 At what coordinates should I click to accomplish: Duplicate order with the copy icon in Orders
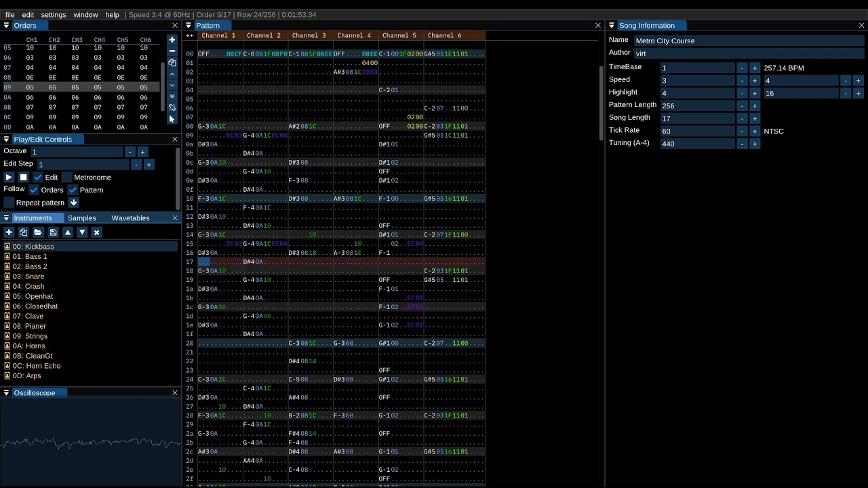pos(172,62)
